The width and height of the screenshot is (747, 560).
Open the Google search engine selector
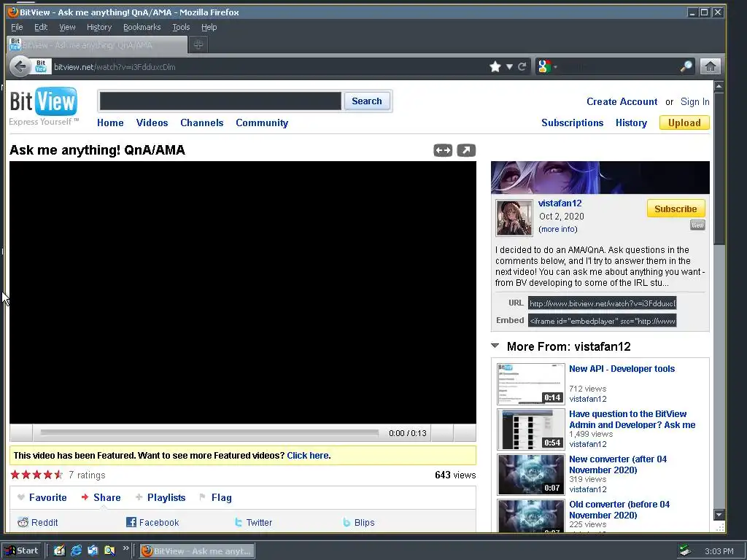point(547,66)
